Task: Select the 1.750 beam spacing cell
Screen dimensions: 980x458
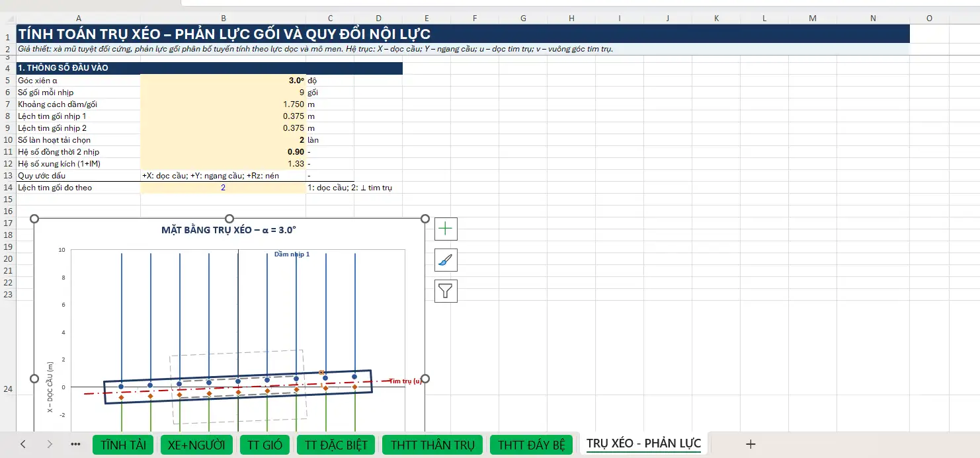Action: pos(223,104)
